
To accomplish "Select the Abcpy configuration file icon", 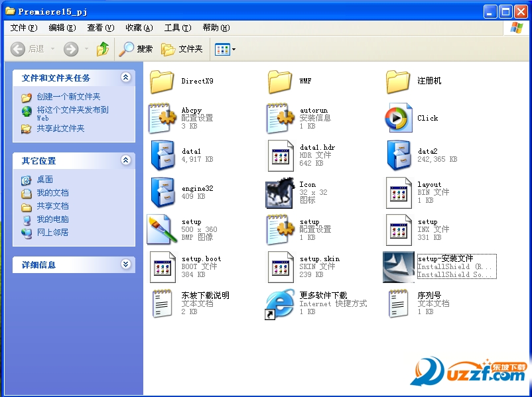I will click(x=162, y=118).
